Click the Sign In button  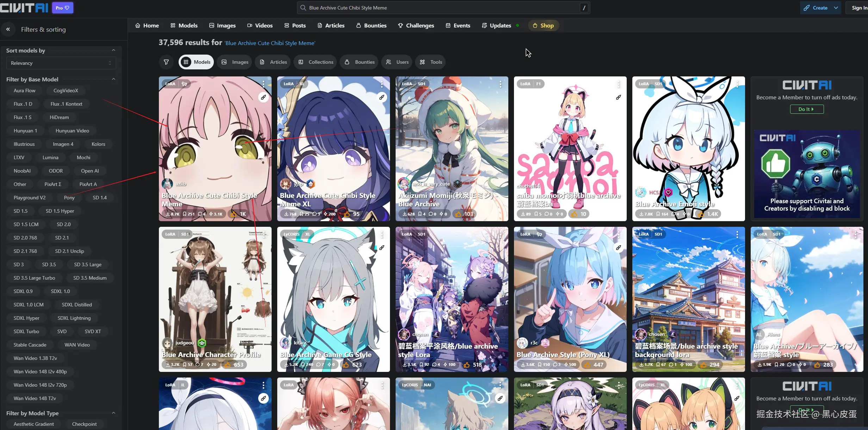click(x=859, y=7)
